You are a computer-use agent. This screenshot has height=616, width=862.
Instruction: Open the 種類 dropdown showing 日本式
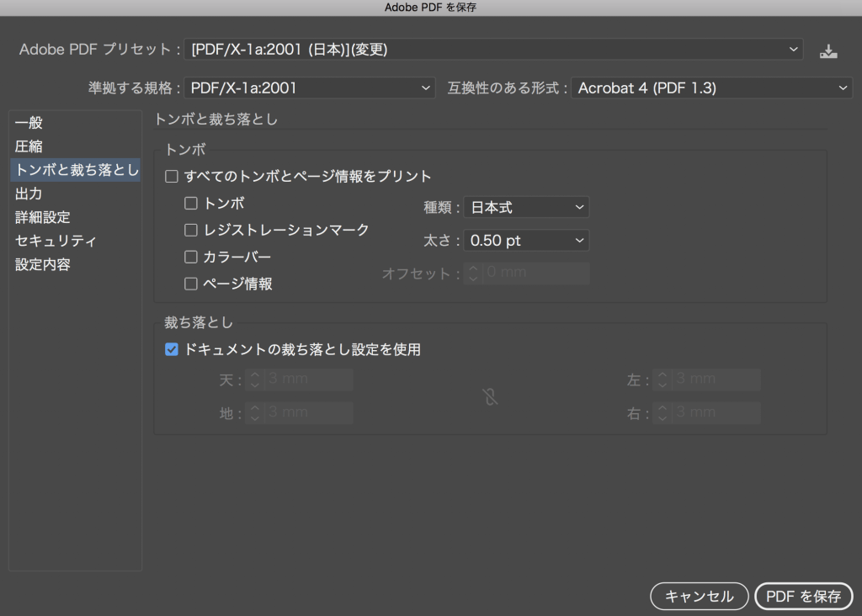(526, 207)
